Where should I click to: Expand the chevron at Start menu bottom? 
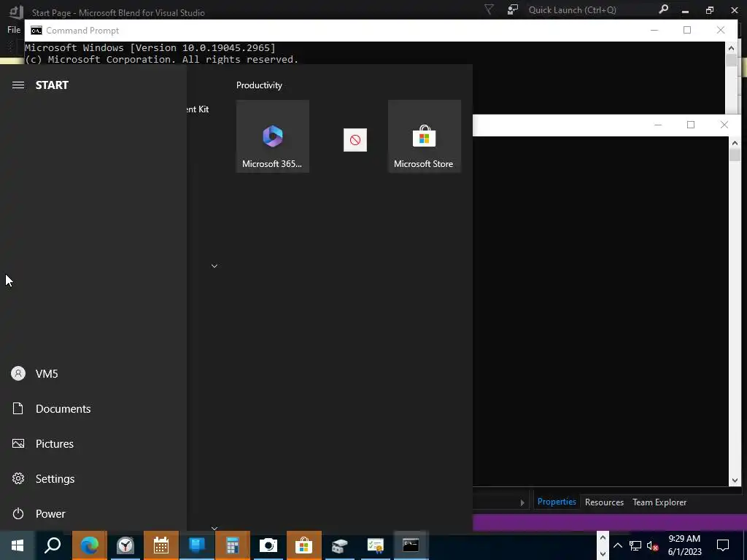point(214,528)
